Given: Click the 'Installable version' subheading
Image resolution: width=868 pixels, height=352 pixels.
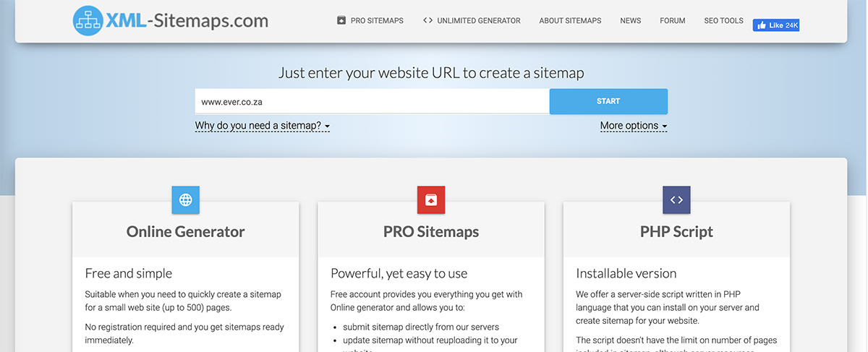Looking at the screenshot, I should click(626, 273).
